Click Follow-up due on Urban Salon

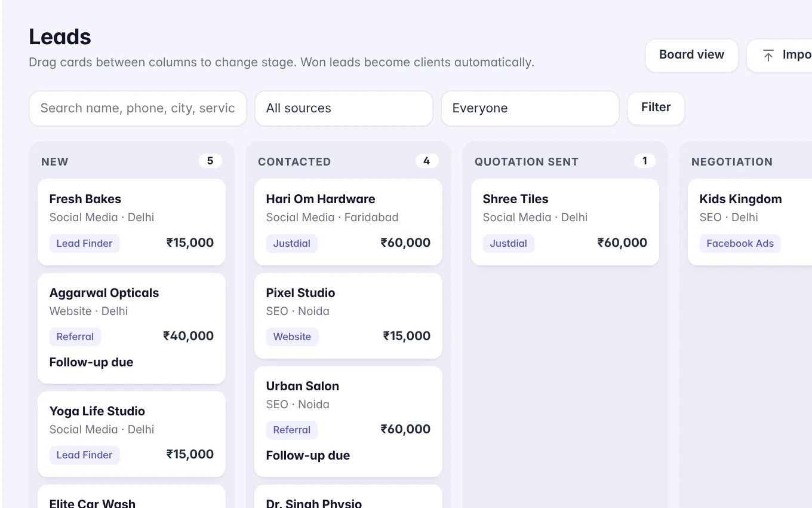308,455
